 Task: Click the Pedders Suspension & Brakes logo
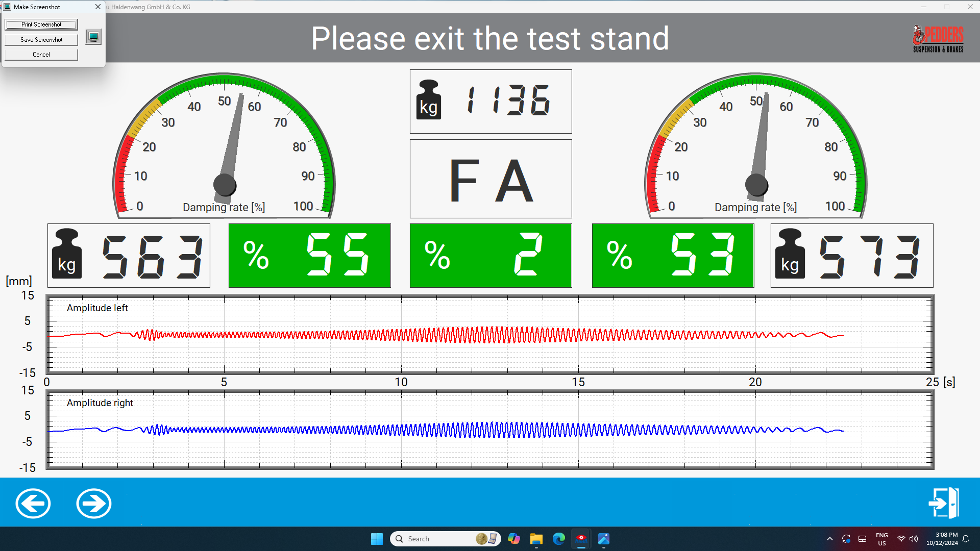[938, 39]
